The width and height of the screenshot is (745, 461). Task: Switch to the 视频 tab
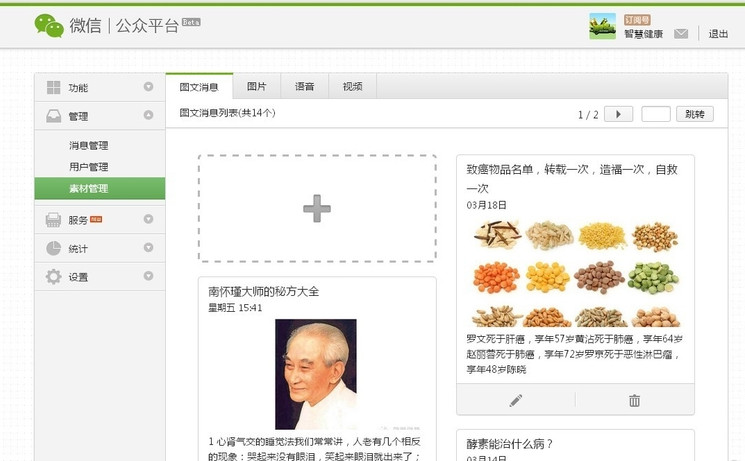(x=353, y=86)
